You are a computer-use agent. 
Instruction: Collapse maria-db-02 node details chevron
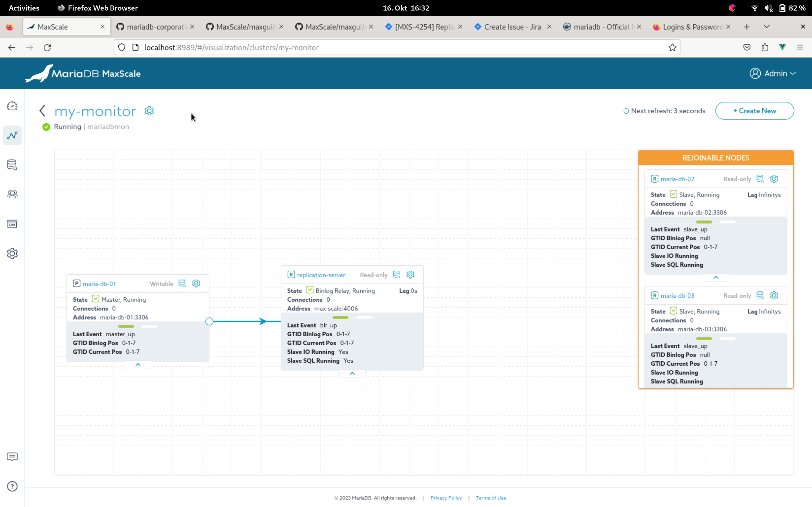pos(716,277)
